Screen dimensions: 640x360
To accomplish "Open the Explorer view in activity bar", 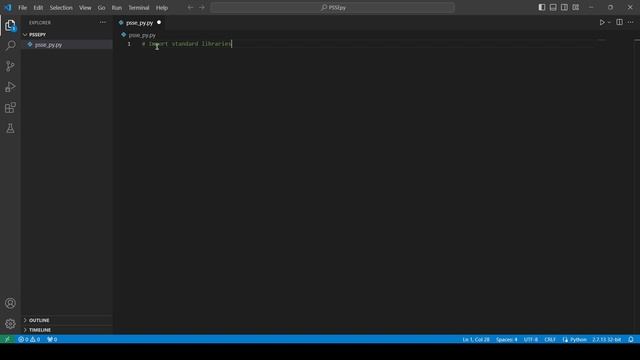I will pyautogui.click(x=10, y=25).
